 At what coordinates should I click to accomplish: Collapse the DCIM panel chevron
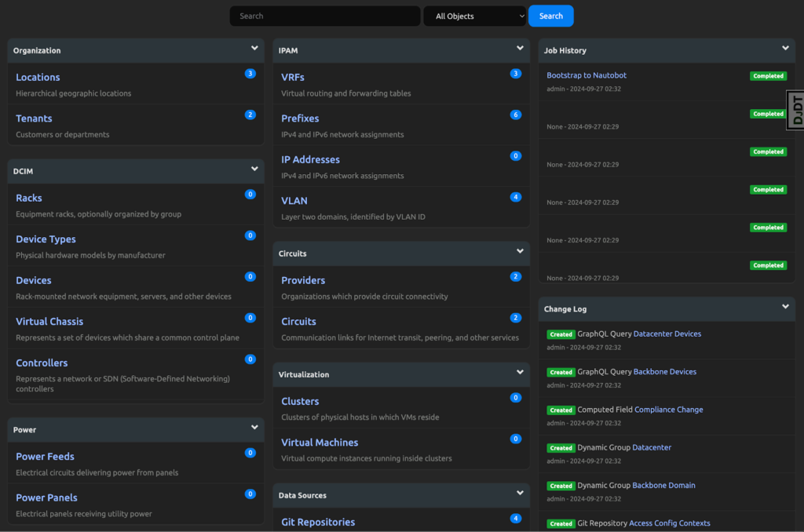click(x=254, y=169)
